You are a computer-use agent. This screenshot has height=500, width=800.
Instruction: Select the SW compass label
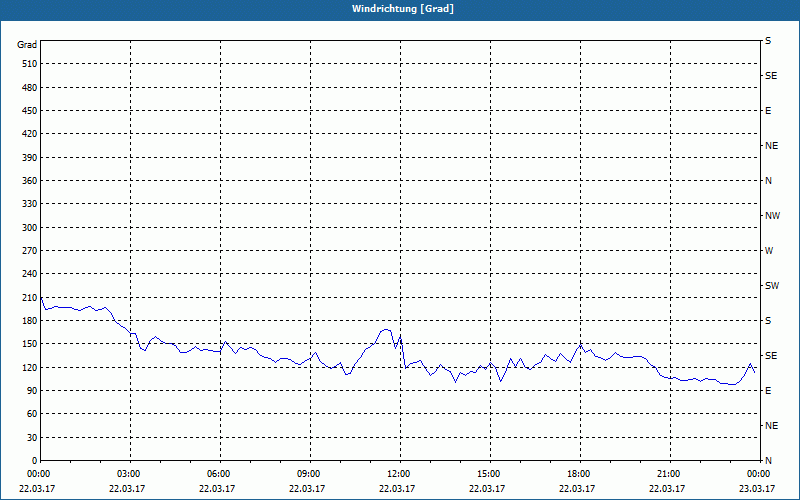(x=772, y=286)
